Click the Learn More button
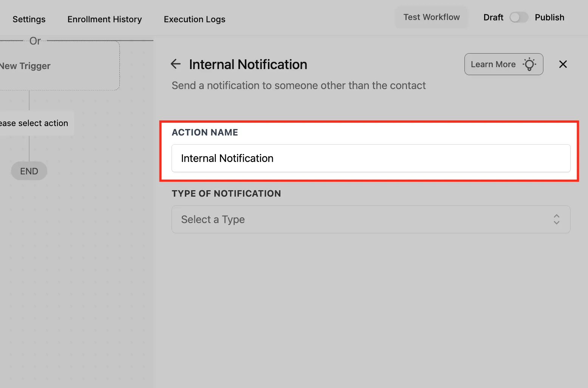The image size is (588, 388). pos(503,64)
